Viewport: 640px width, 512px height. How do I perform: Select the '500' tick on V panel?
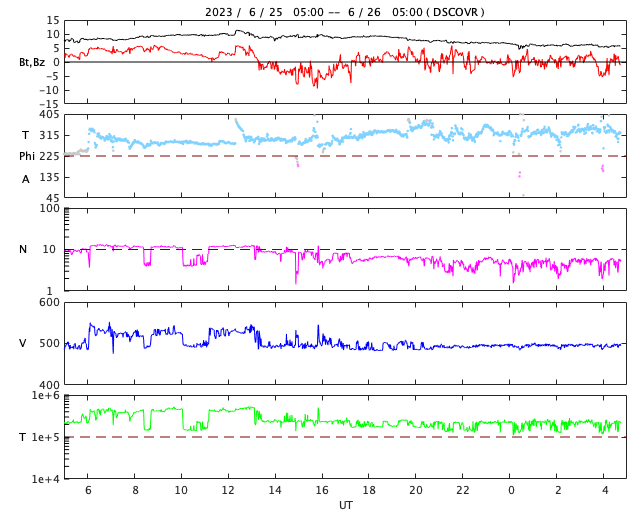click(49, 343)
